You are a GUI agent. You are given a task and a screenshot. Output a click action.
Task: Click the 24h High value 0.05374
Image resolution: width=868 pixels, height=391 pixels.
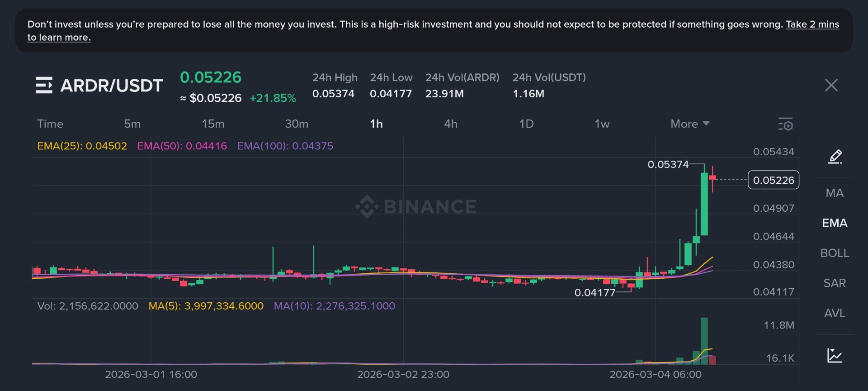click(333, 94)
